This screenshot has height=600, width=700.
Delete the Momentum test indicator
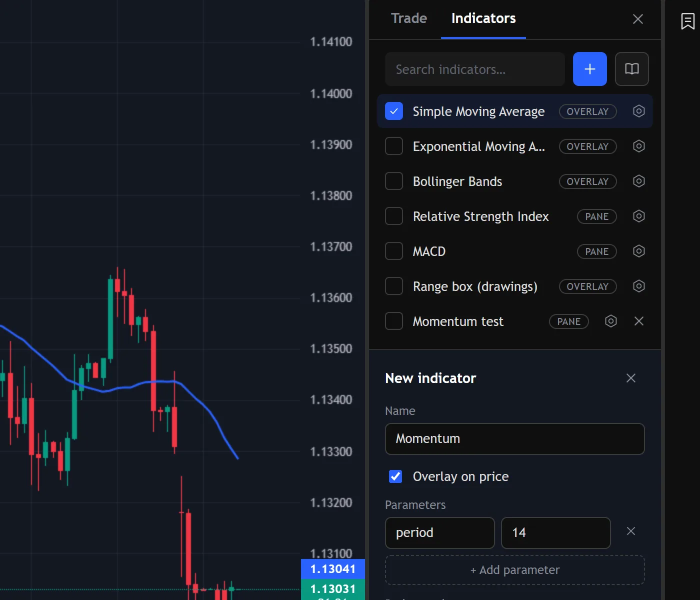click(638, 321)
